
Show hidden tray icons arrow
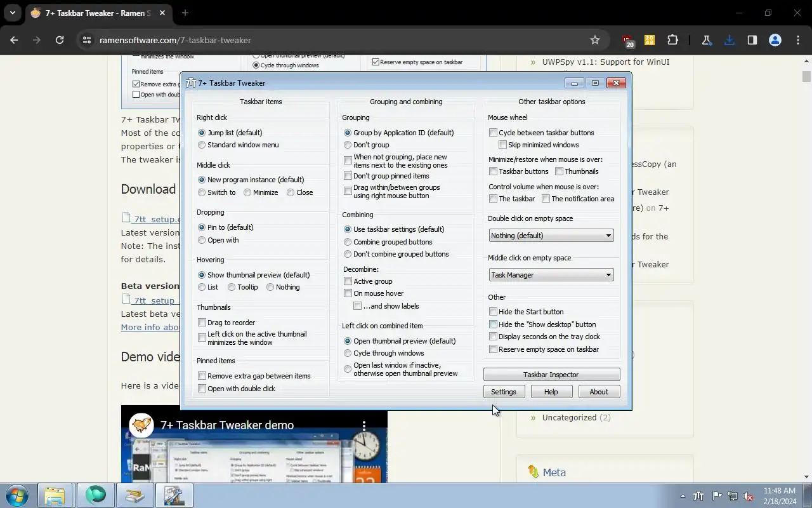click(683, 496)
